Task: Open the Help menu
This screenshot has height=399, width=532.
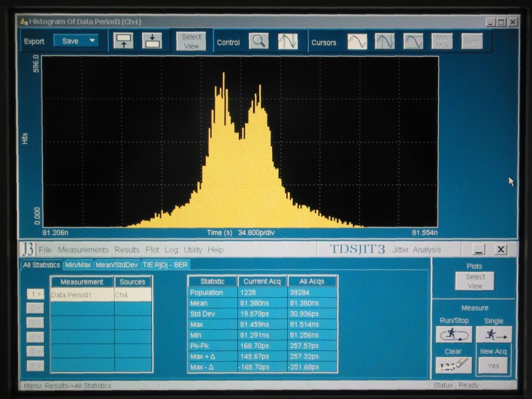Action: [x=216, y=250]
